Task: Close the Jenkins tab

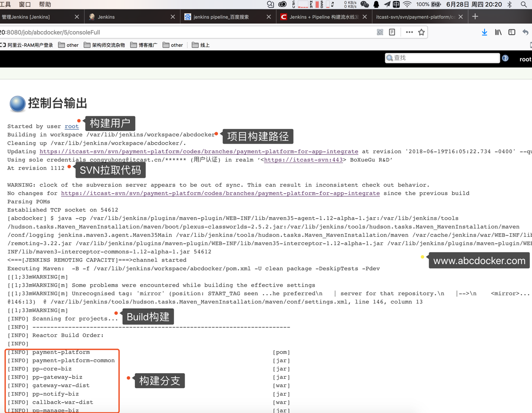Action: (173, 17)
